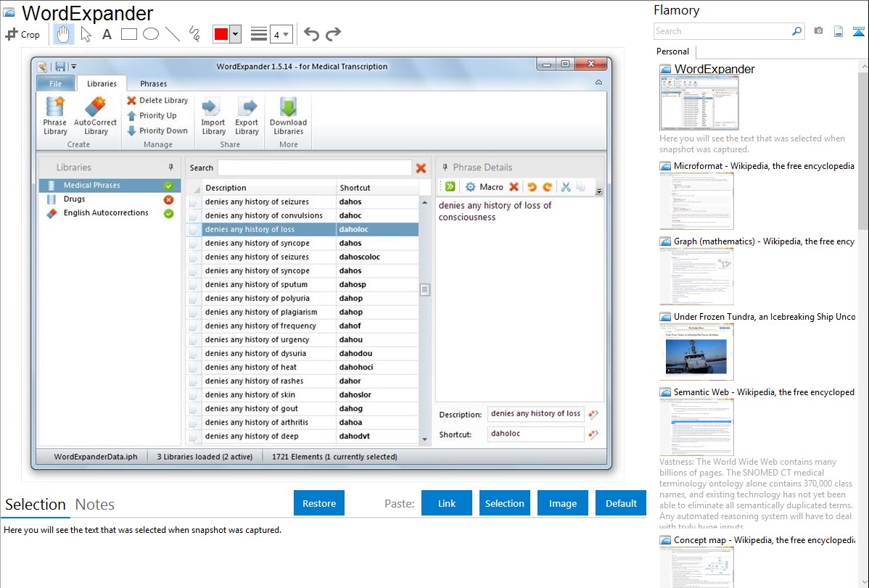869x588 pixels.
Task: Click the icebreaking ship snapshot thumbnail
Action: click(696, 352)
